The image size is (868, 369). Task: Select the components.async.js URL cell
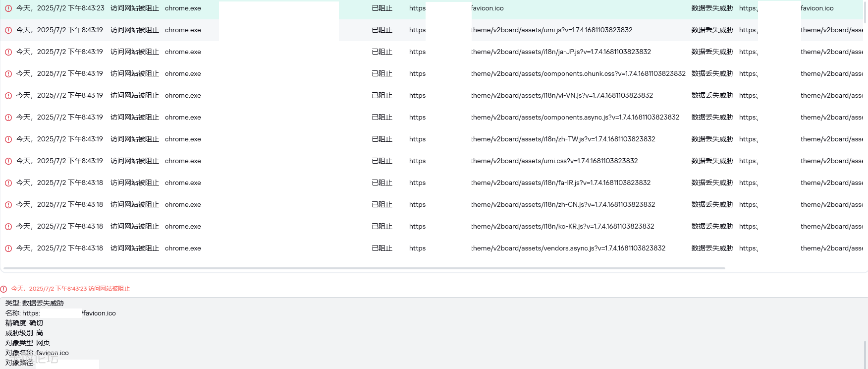click(x=575, y=117)
